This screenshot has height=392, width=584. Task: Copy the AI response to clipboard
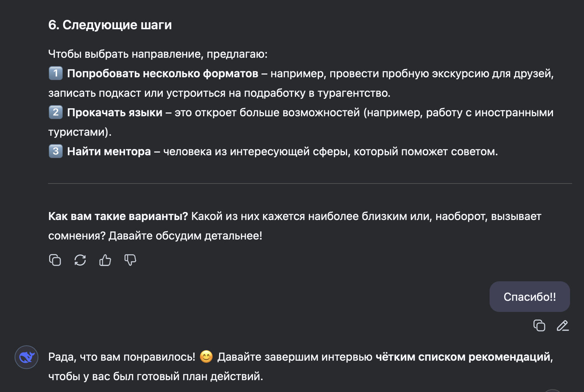tap(55, 260)
